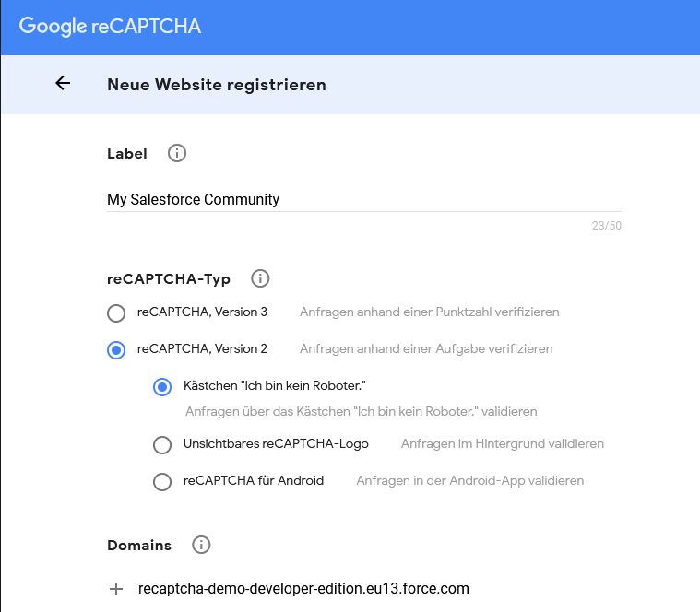Pick the Unsichtbares reCAPTCHA-Logo radio option
700x612 pixels.
coord(162,445)
